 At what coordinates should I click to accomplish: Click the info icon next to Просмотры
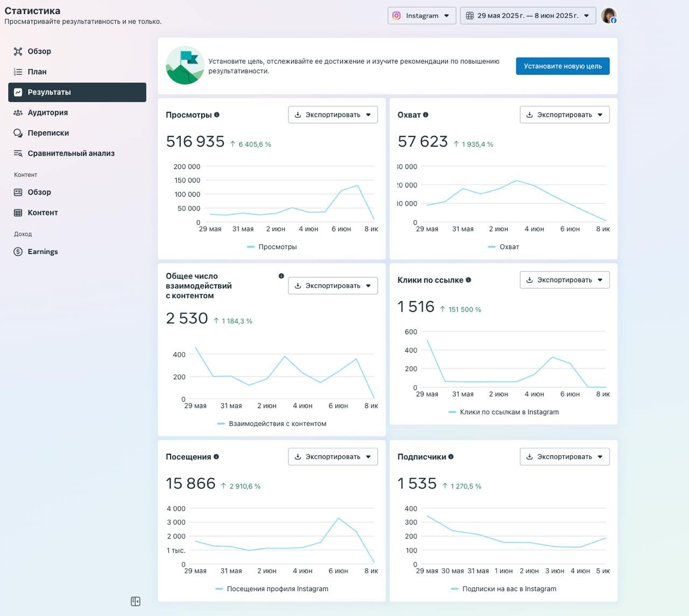click(216, 115)
